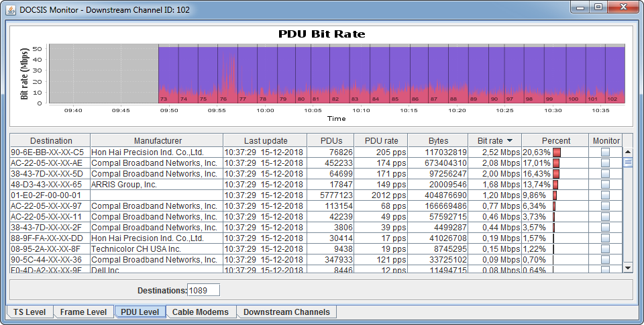
Task: Toggle Monitor checkbox for 01-E0-2F-00-00-01
Action: point(605,195)
